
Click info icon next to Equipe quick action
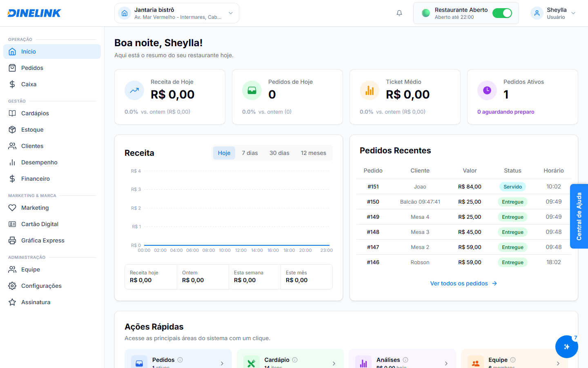point(513,360)
